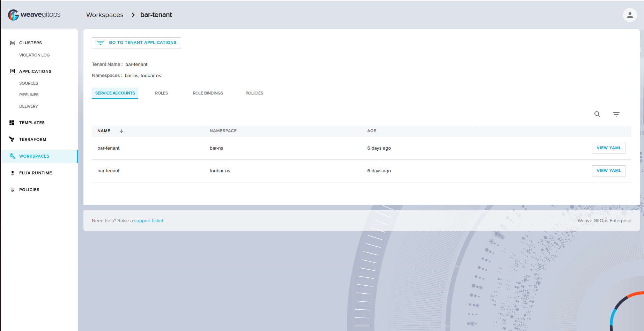Screen dimensions: 644x331
Task: Open Clusters in the sidebar
Action: (30, 43)
